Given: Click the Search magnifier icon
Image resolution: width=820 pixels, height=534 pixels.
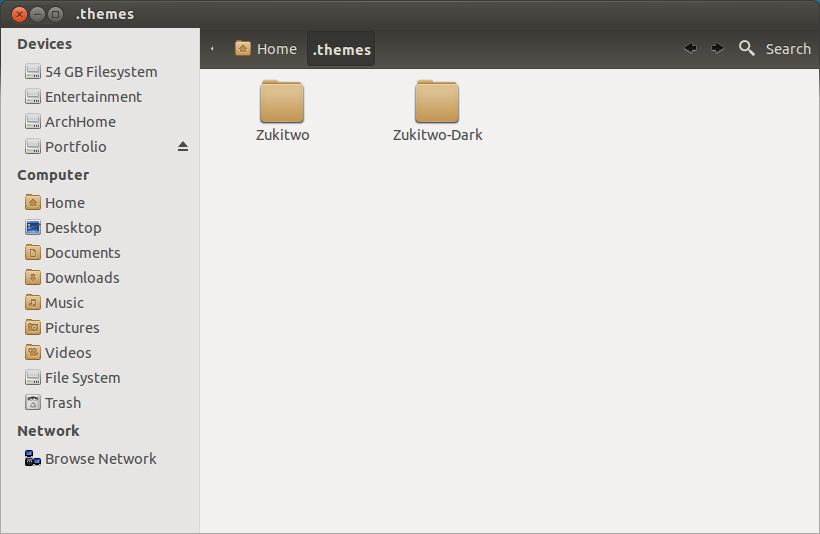Looking at the screenshot, I should (747, 48).
